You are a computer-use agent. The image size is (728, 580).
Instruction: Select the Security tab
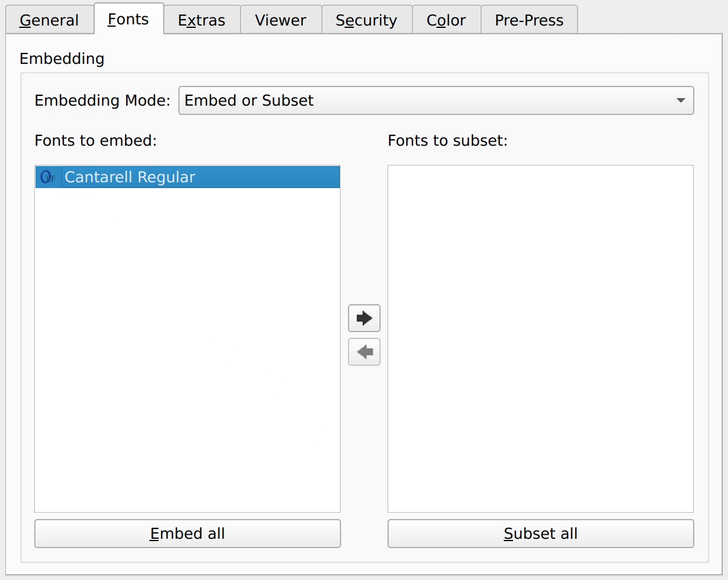tap(367, 20)
